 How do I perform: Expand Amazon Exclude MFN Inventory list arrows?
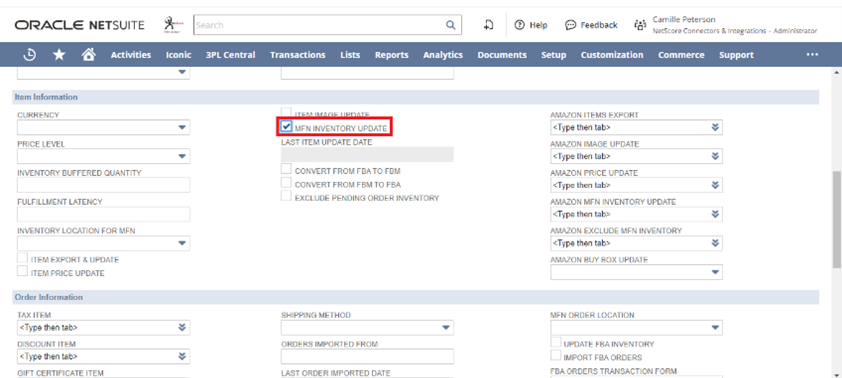coord(715,243)
